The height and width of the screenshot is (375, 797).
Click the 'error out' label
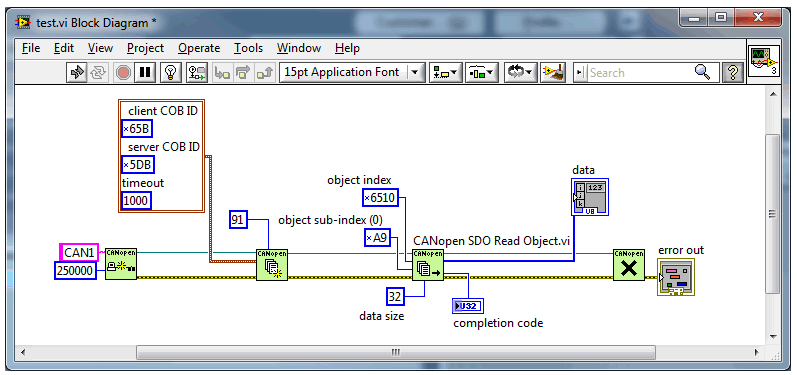(x=681, y=251)
